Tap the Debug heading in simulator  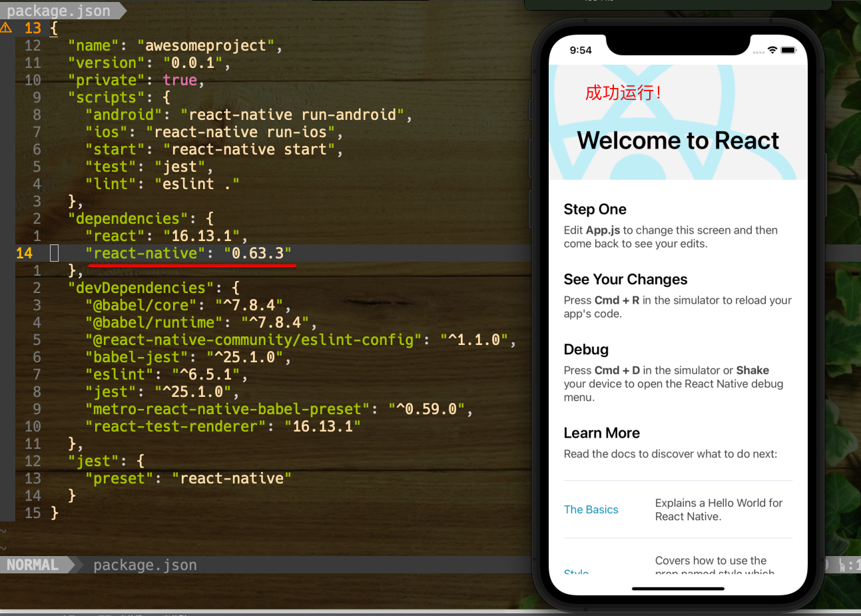tap(586, 349)
